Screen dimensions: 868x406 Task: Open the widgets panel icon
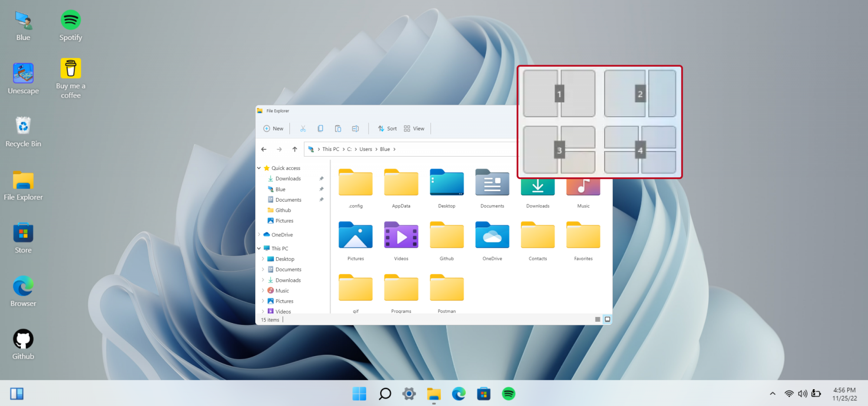tap(17, 394)
